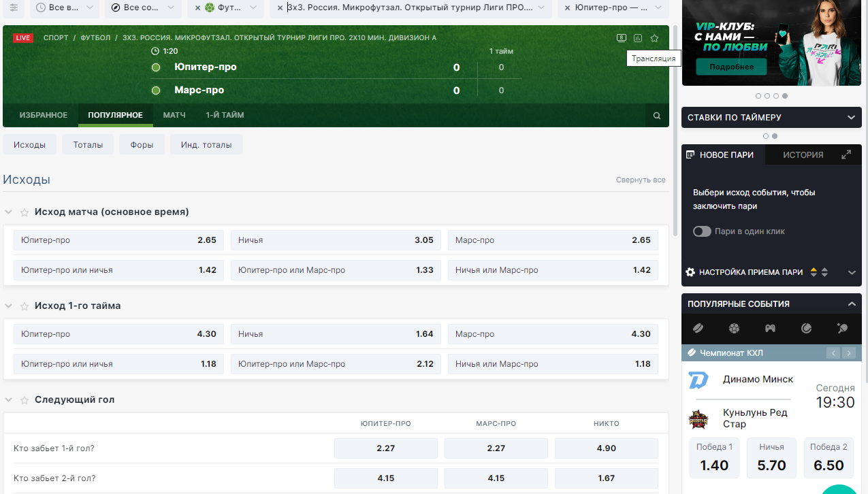
Task: Star the 'Исход матча (основное время)' market
Action: tap(25, 212)
